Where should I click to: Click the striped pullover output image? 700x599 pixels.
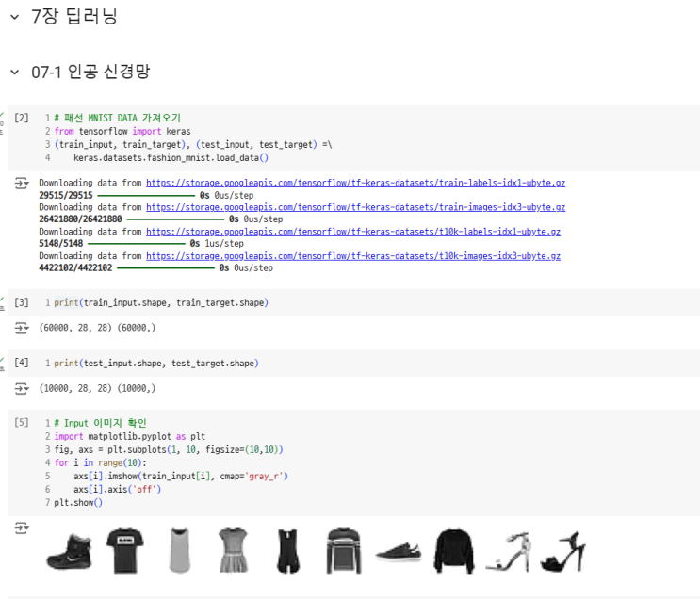tap(343, 551)
